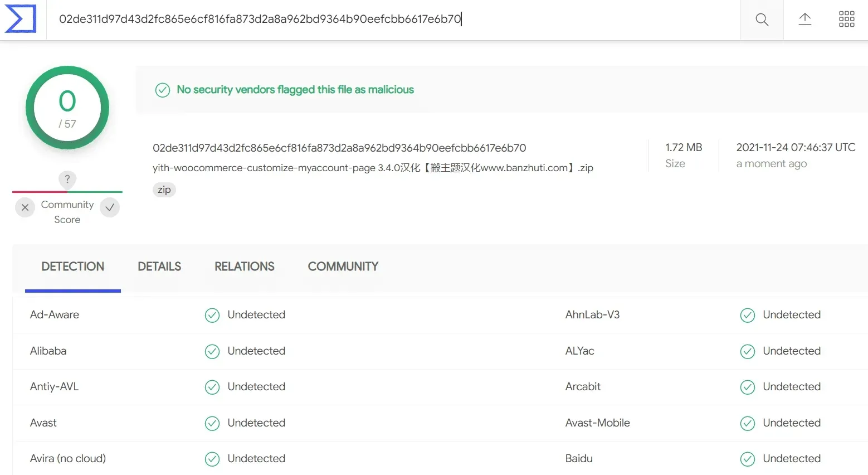Click the Ad-Aware undetected check icon
Screen dimensions: 868x475
212,315
